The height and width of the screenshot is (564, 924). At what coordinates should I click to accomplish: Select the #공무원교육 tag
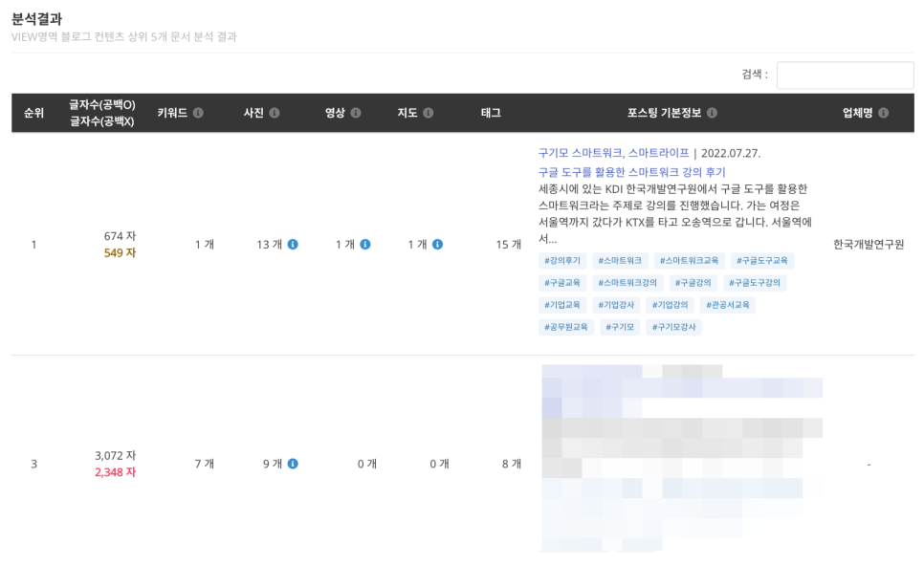(x=566, y=327)
